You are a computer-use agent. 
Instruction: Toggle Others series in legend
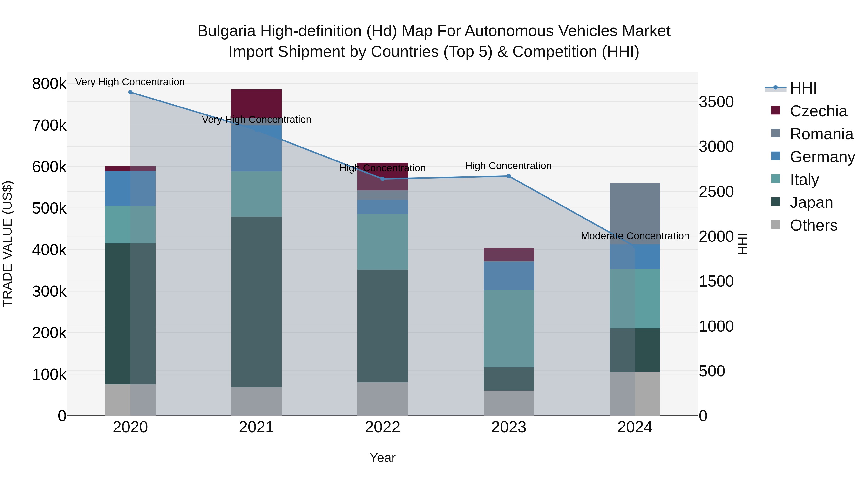[804, 225]
